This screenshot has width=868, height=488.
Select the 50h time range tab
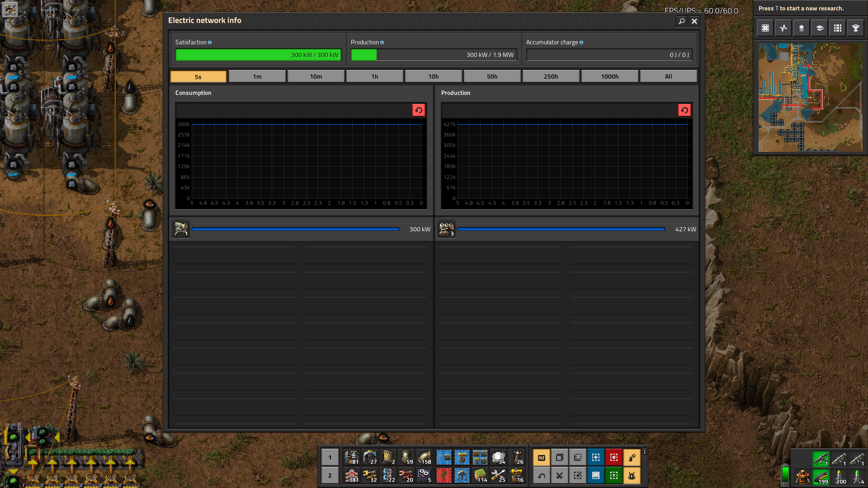pos(492,76)
